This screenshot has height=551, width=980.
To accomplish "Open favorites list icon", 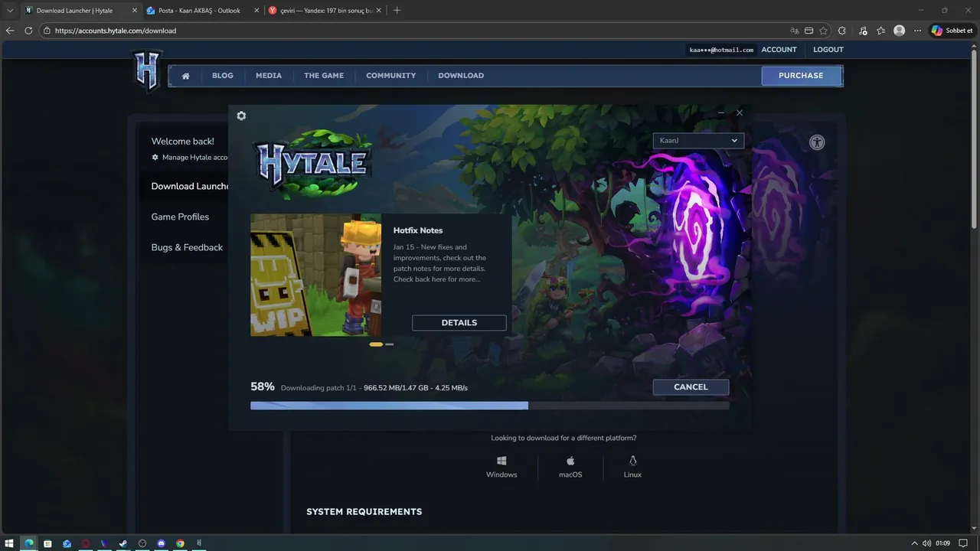I will (881, 31).
